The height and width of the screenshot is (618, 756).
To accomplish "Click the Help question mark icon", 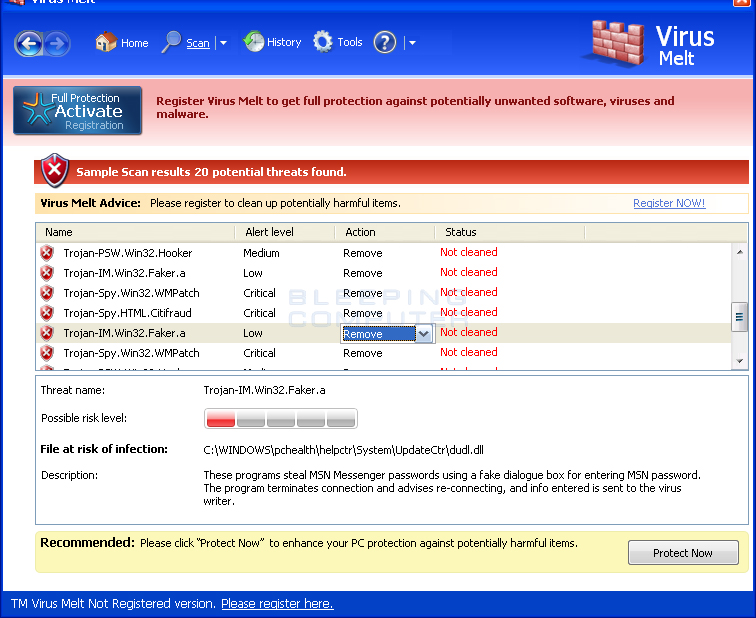I will (385, 42).
